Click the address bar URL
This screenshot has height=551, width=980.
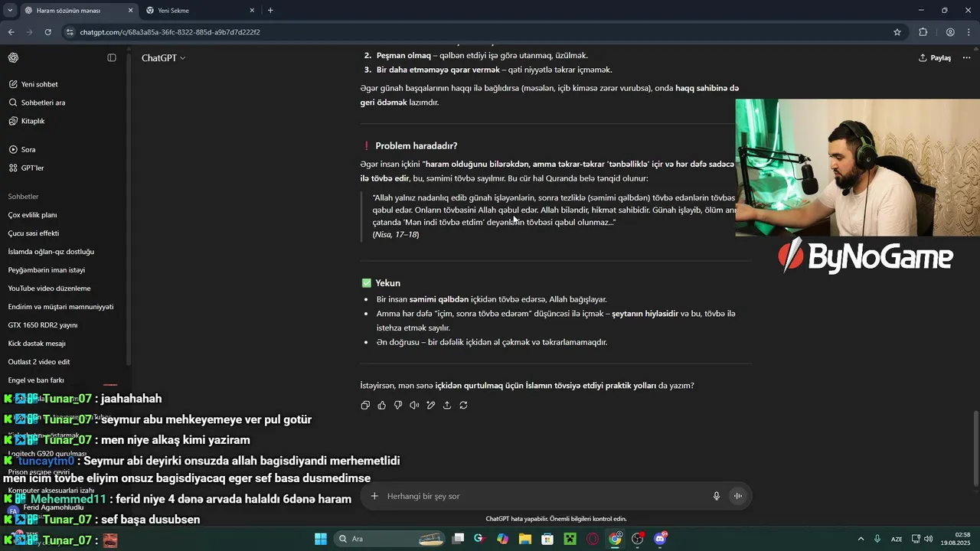[x=170, y=32]
